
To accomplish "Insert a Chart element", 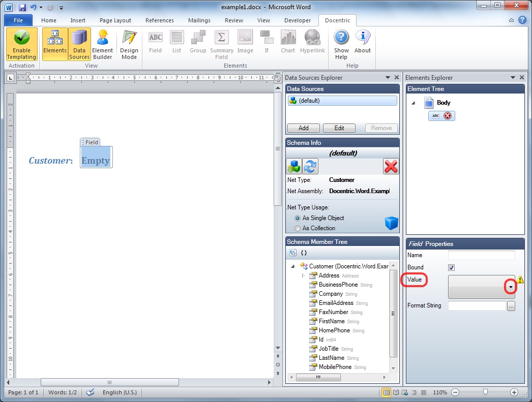I will [x=288, y=42].
